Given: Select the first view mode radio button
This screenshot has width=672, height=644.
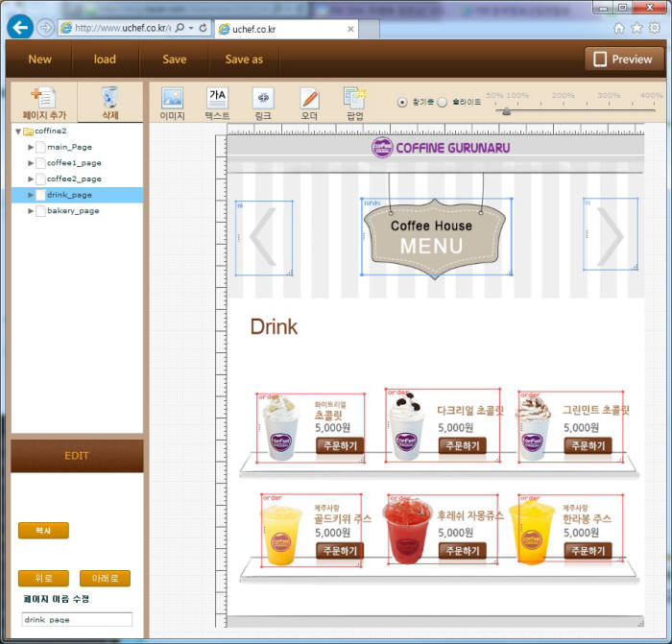Looking at the screenshot, I should point(402,102).
